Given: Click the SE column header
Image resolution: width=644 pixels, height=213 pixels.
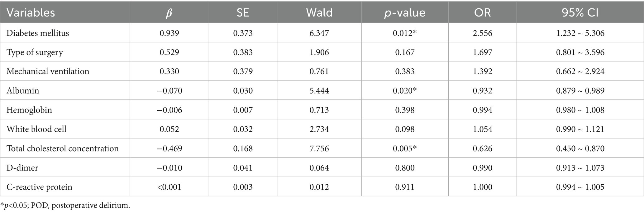Looking at the screenshot, I should pyautogui.click(x=243, y=13).
